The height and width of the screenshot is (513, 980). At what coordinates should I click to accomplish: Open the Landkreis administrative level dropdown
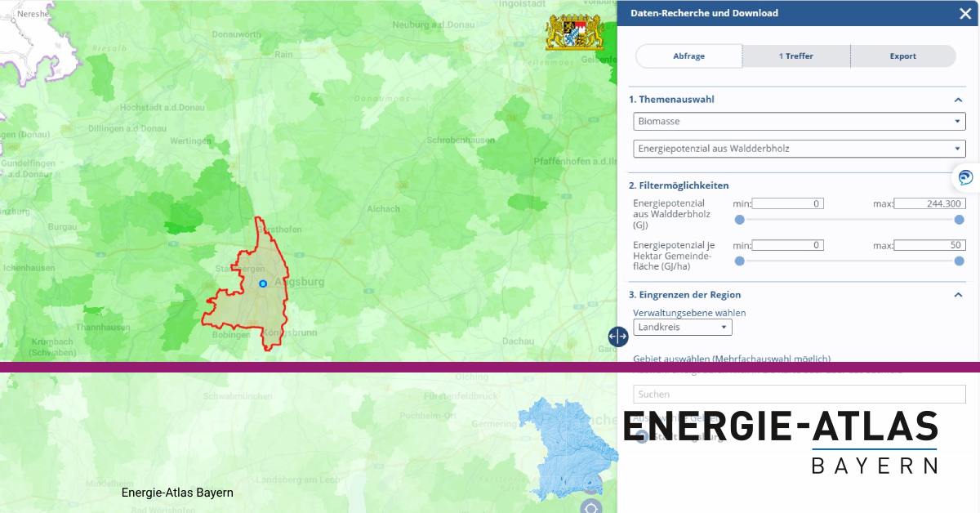point(683,328)
